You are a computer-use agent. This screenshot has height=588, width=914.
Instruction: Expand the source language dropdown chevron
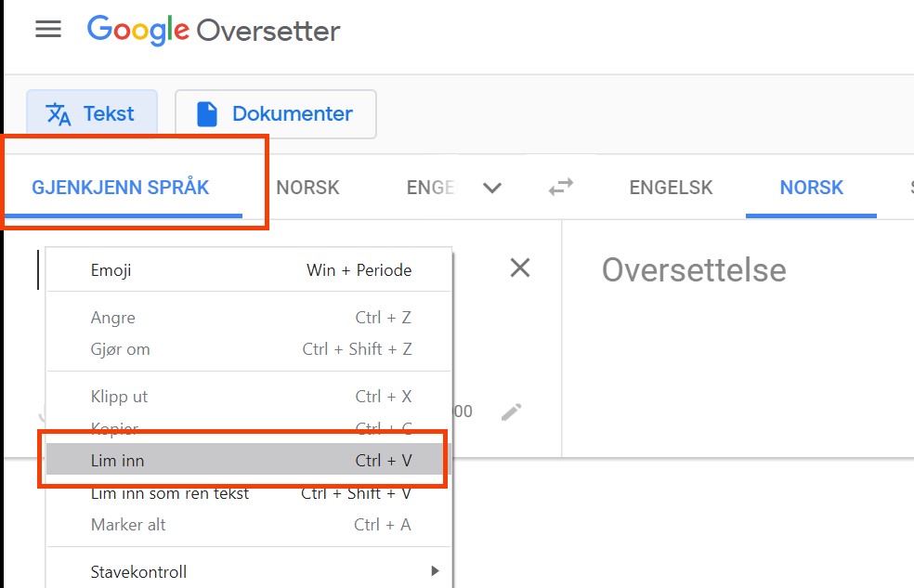coord(492,188)
